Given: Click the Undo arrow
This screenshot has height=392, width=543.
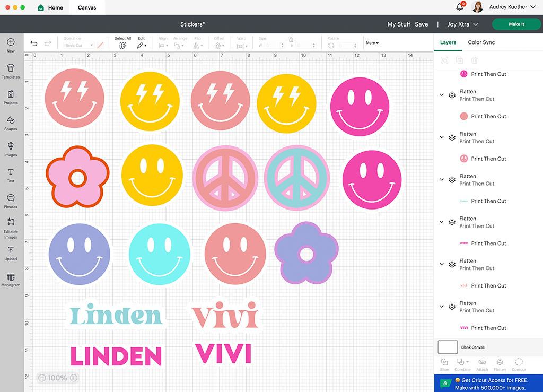Looking at the screenshot, I should click(34, 43).
